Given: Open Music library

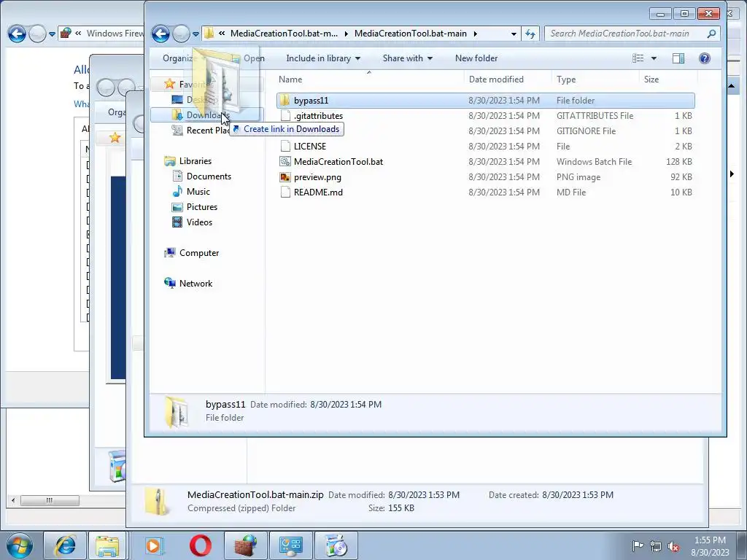Looking at the screenshot, I should click(198, 192).
